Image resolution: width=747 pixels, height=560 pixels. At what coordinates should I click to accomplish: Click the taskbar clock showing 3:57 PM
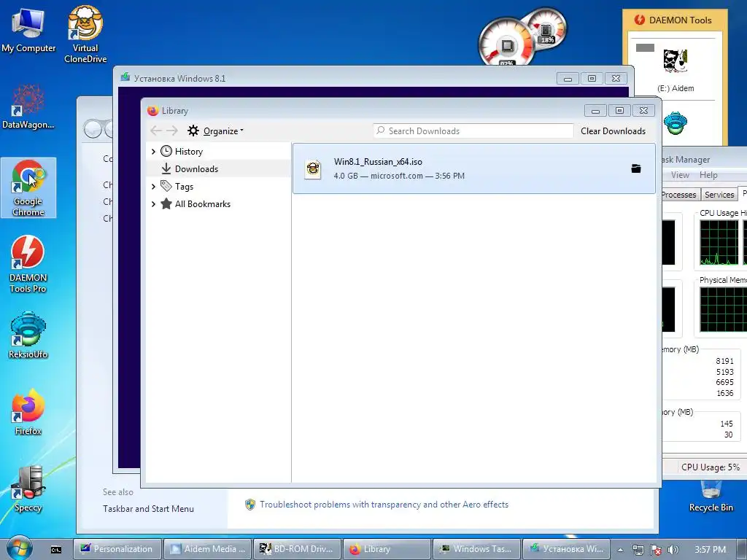tap(710, 550)
